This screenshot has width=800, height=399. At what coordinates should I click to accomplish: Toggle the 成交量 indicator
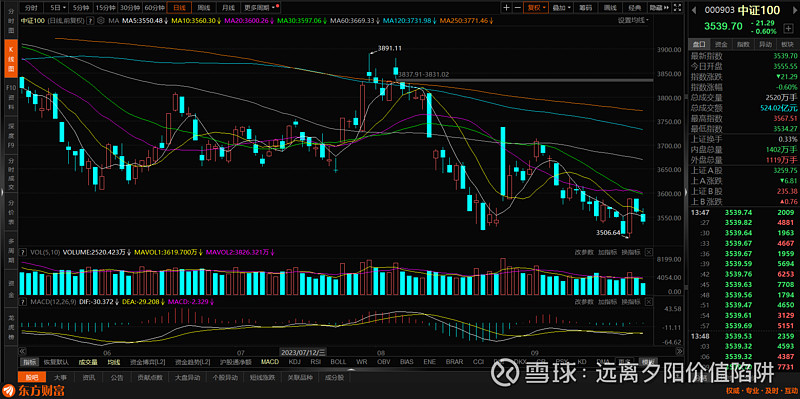pyautogui.click(x=88, y=362)
